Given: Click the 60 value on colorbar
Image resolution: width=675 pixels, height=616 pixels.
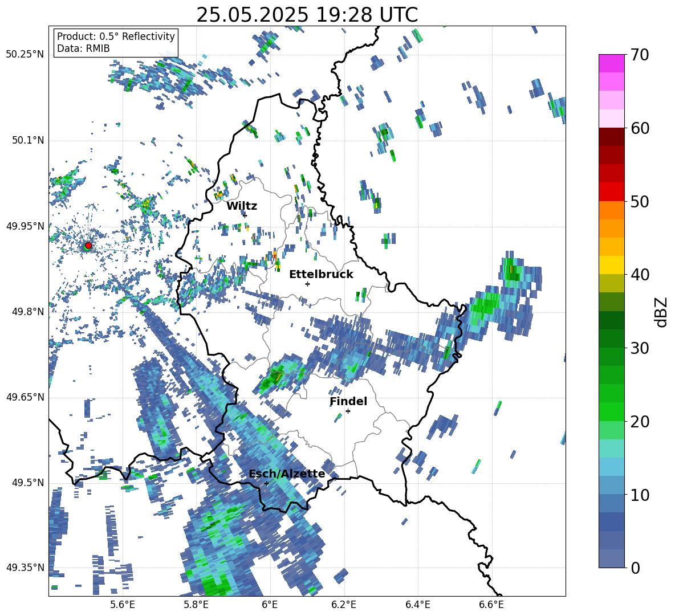Looking at the screenshot, I should point(640,128).
